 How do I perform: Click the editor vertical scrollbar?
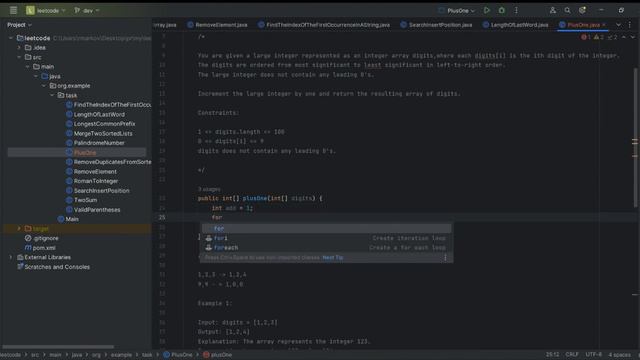[635, 137]
